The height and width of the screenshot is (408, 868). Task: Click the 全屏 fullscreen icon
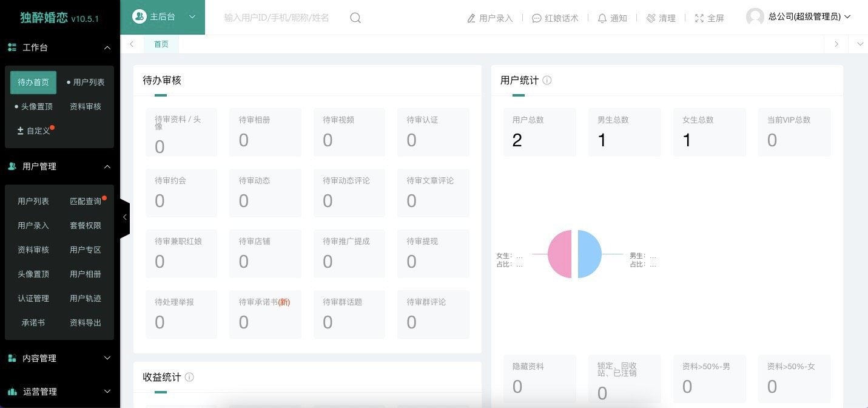click(699, 18)
